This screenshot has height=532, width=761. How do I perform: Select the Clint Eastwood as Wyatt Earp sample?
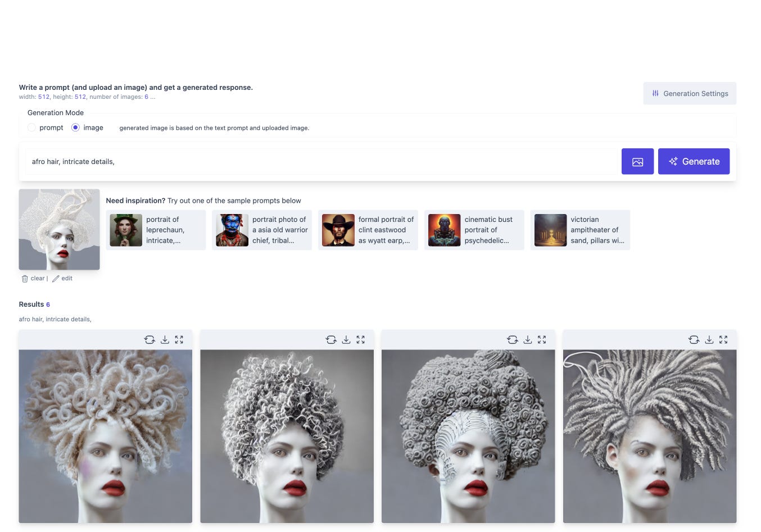coord(368,230)
